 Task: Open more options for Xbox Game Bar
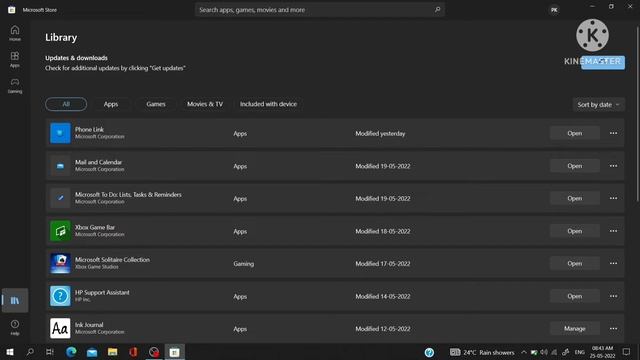click(613, 231)
